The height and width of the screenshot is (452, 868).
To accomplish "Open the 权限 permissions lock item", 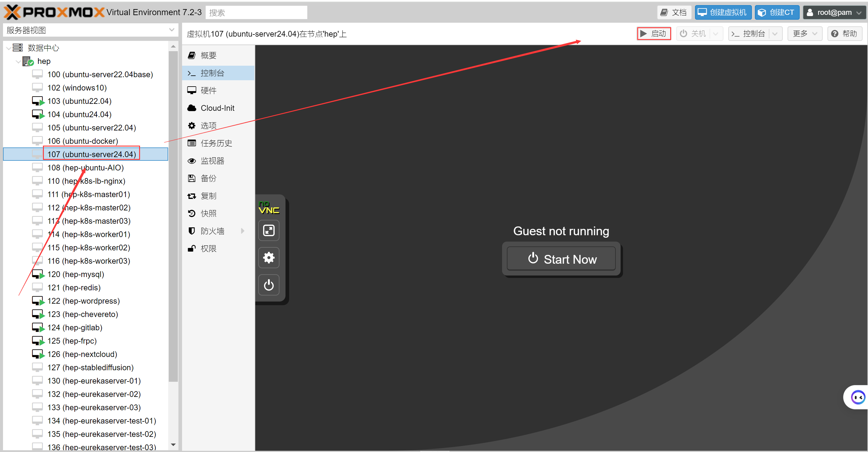I will tap(208, 249).
